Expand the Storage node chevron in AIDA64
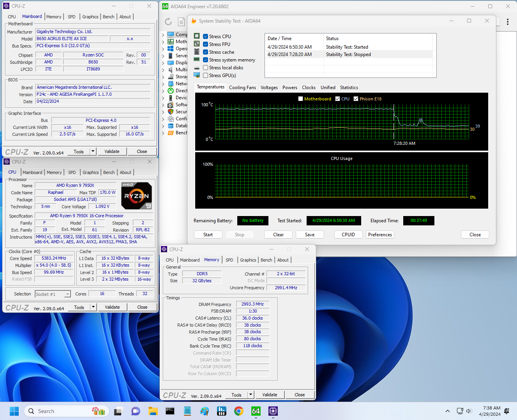The width and height of the screenshot is (517, 420). 163,77
